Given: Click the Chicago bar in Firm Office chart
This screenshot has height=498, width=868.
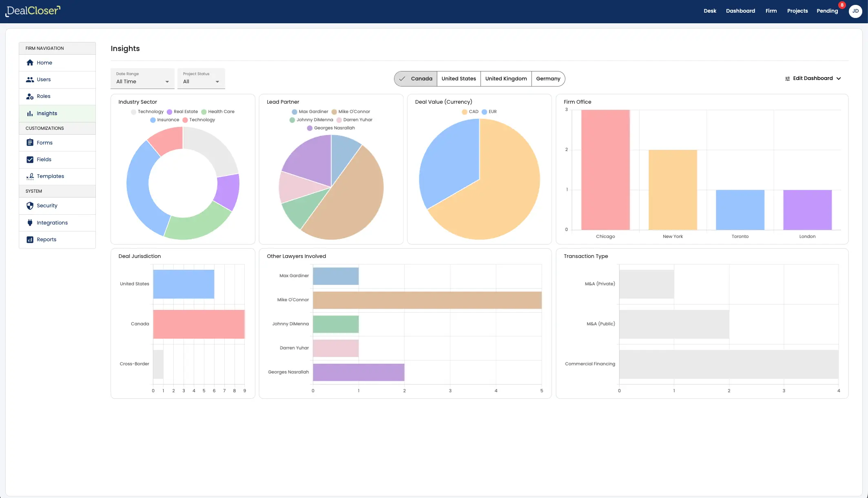Looking at the screenshot, I should click(605, 170).
